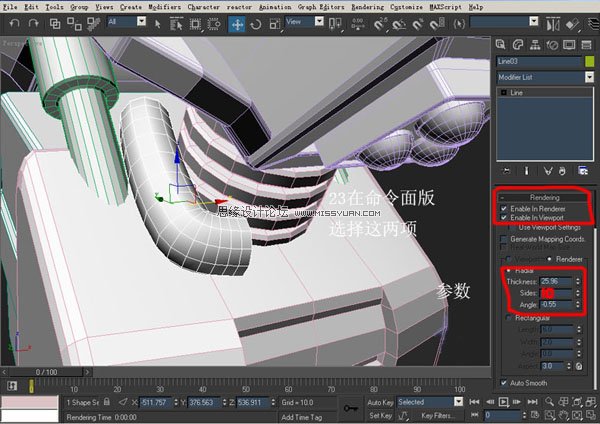Click the current frame number field
This screenshot has width=600, height=424.
coord(502,415)
